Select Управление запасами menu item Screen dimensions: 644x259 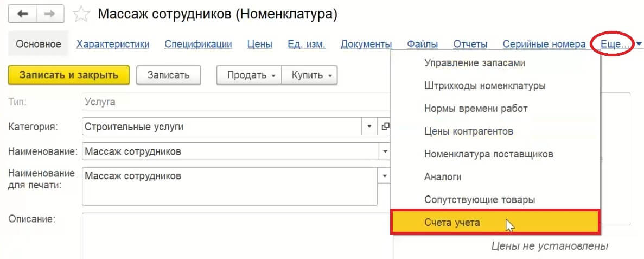[495, 63]
